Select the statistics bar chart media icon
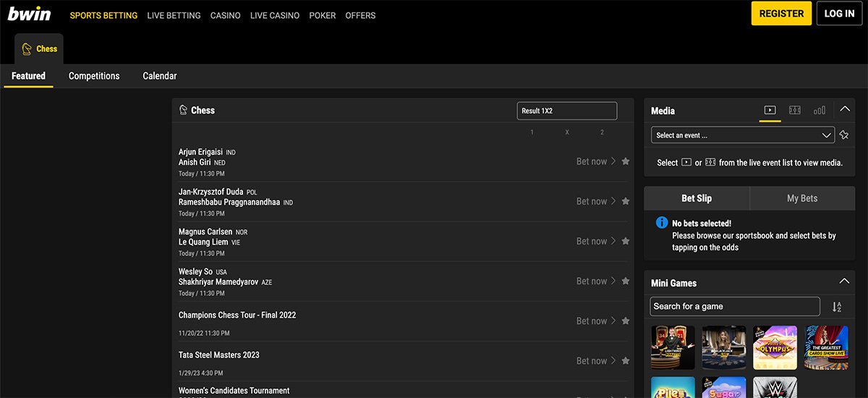The height and width of the screenshot is (398, 868). [820, 111]
